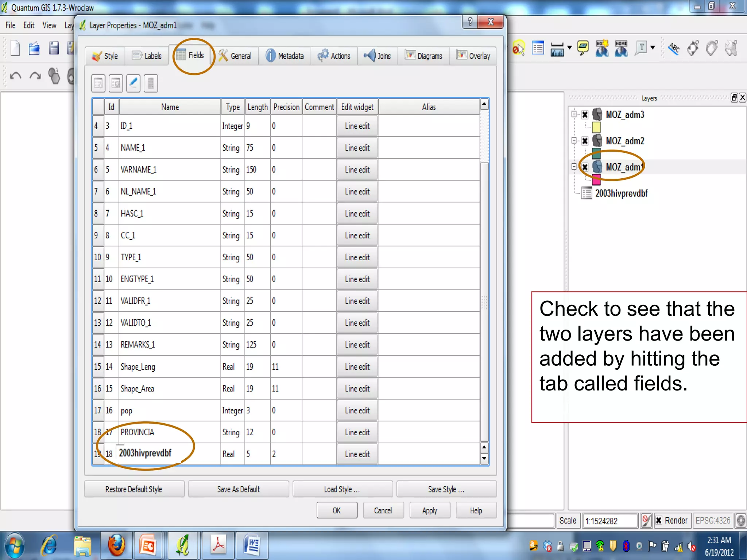Click the Show bookmarks HOME globe icon
The width and height of the screenshot is (747, 560).
click(621, 48)
